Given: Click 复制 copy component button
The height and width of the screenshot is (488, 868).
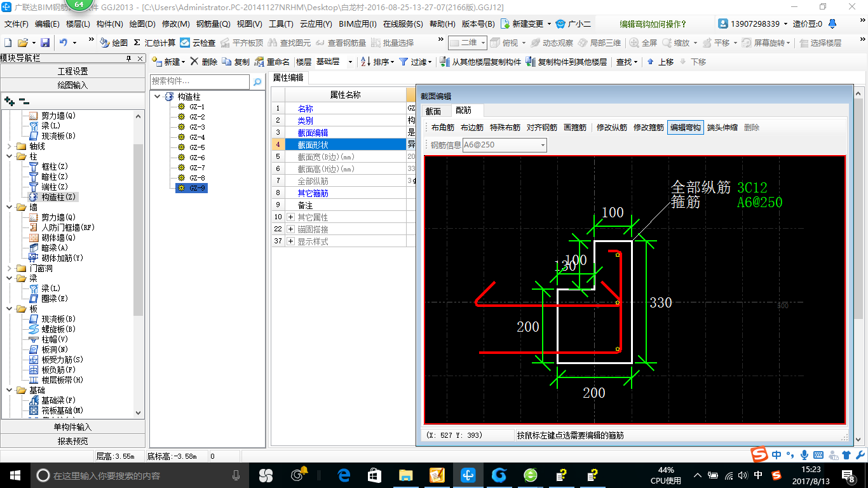Looking at the screenshot, I should point(236,62).
